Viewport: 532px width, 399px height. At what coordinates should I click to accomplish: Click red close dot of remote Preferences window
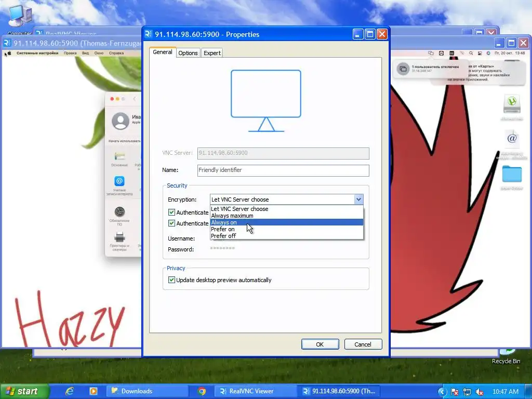[112, 99]
